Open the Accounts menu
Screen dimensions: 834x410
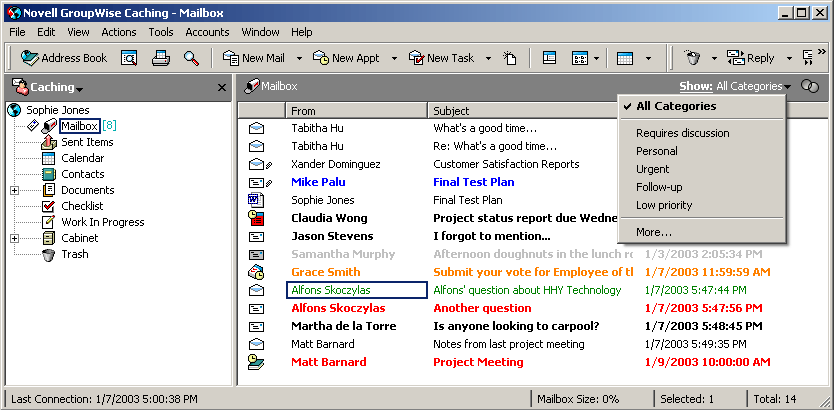pos(207,32)
